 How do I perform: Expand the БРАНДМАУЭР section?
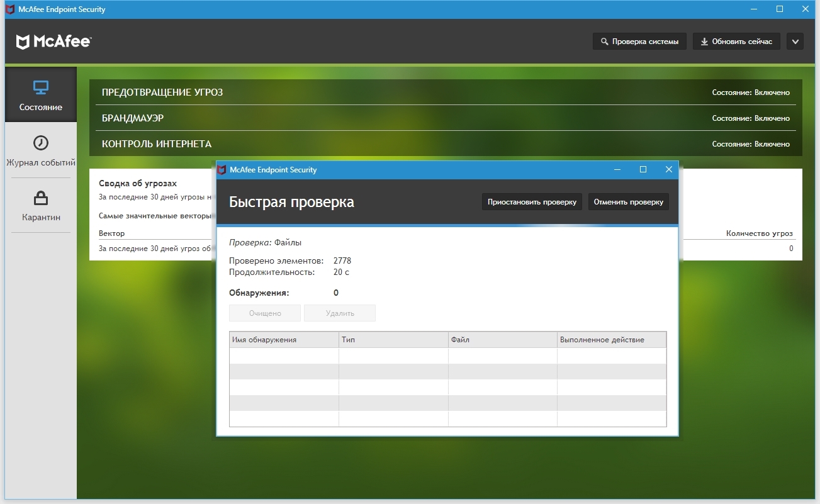coord(133,118)
